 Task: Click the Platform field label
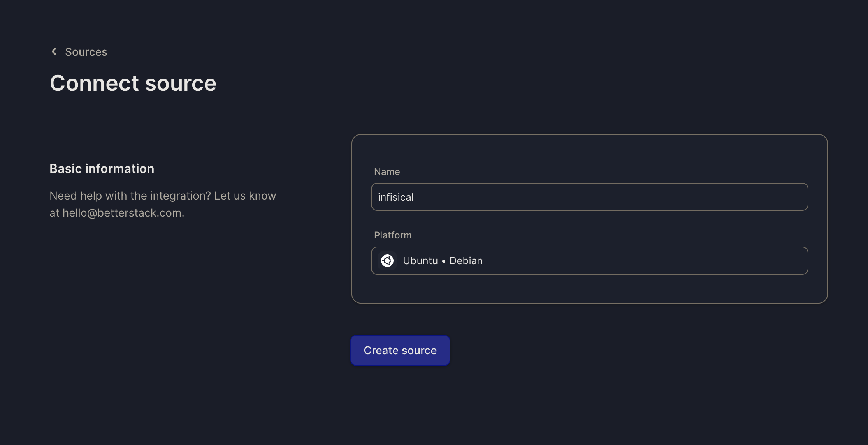393,235
